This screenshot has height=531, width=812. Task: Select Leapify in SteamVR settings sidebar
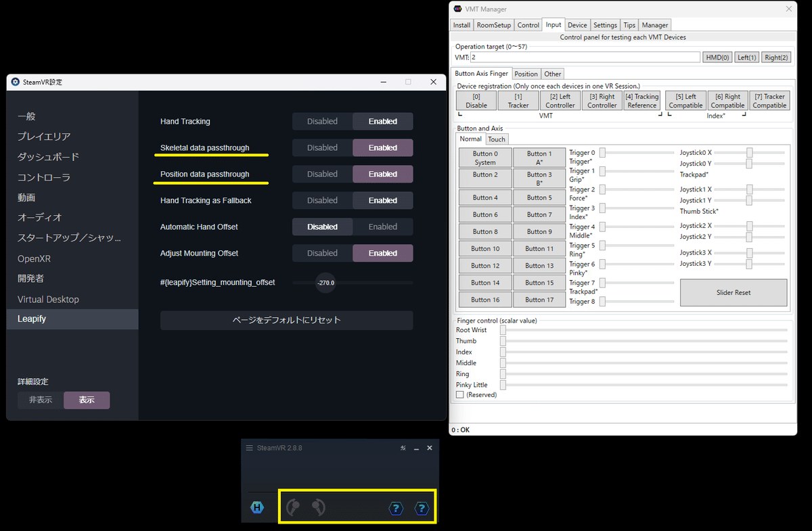tap(72, 319)
